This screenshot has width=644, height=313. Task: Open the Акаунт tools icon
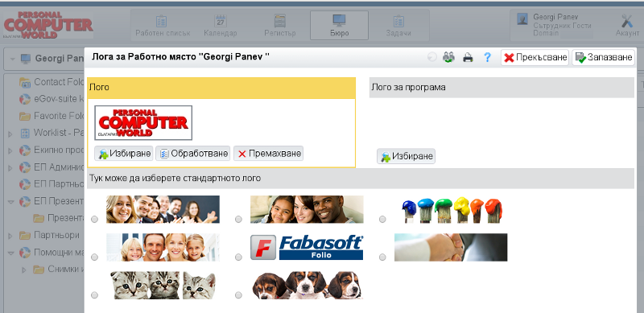pyautogui.click(x=627, y=21)
